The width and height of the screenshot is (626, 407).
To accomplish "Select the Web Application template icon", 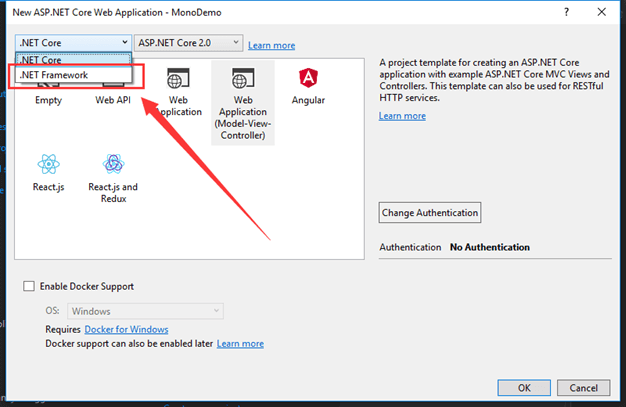I will point(178,78).
